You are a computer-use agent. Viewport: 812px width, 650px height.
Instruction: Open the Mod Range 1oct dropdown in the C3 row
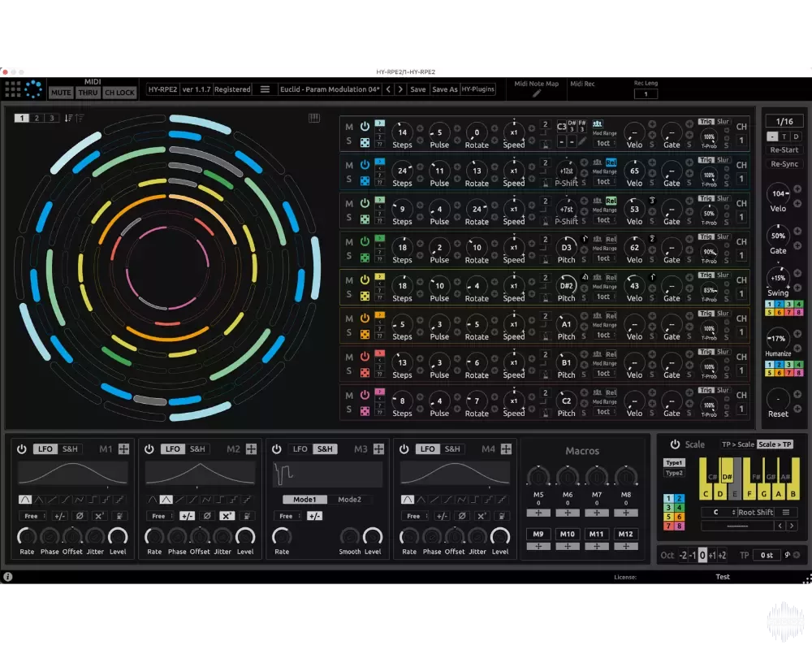click(604, 143)
